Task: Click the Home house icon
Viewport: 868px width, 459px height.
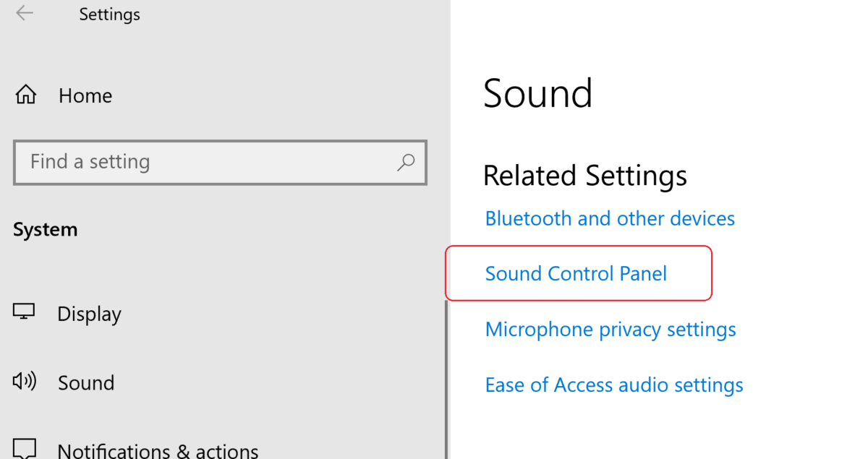Action: 25,94
